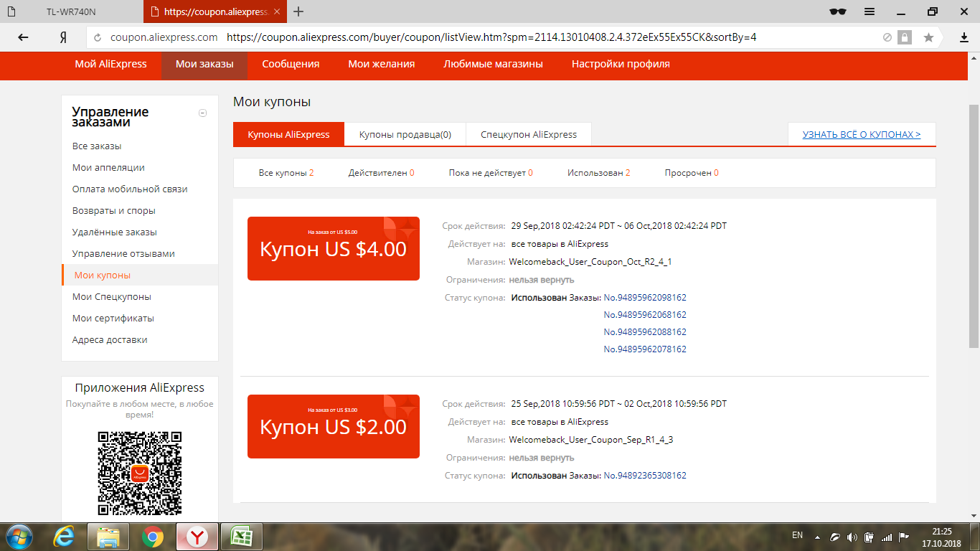Viewport: 980px width, 551px height.
Task: Select Мои купоны in the sidebar
Action: click(140, 275)
